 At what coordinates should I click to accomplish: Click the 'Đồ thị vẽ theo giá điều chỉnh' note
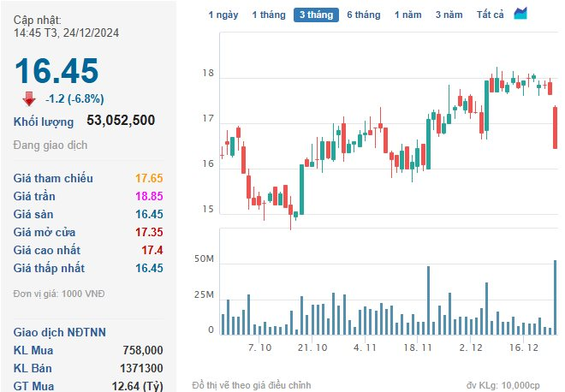coord(252,385)
